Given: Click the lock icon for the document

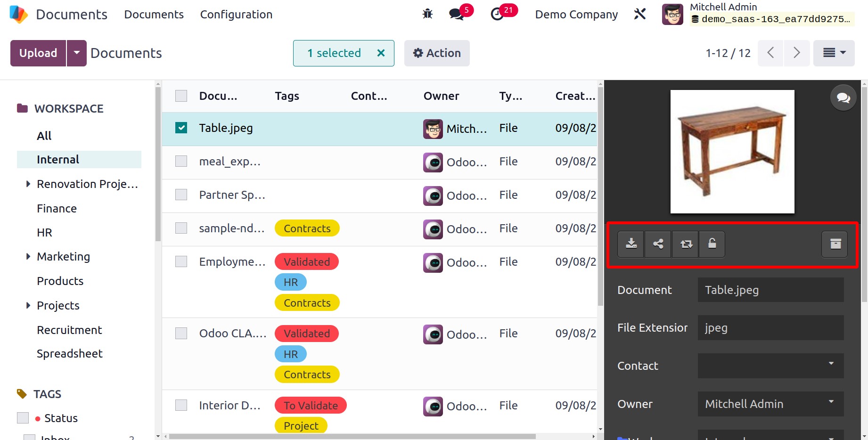Looking at the screenshot, I should 712,244.
